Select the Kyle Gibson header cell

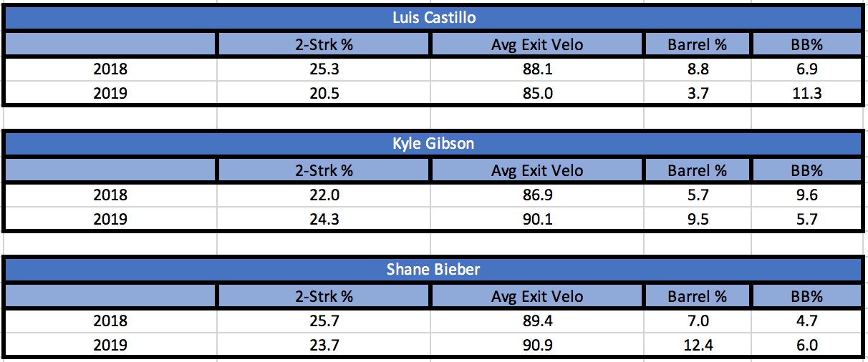[433, 144]
